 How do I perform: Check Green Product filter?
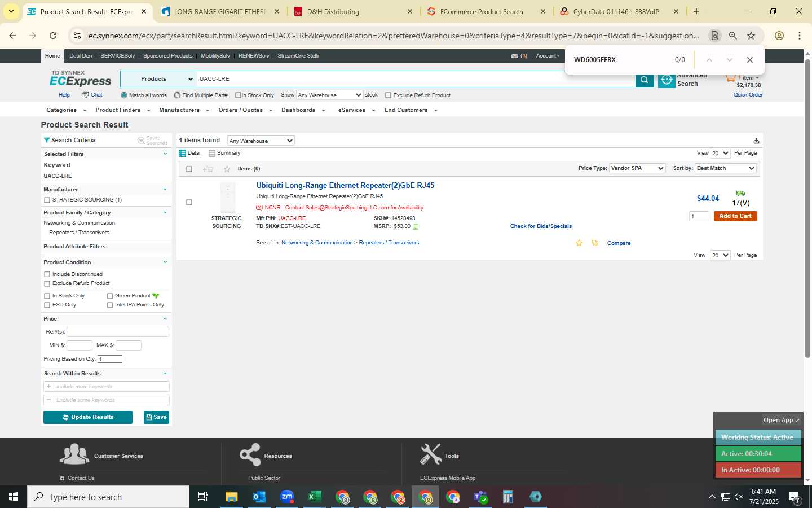[110, 296]
